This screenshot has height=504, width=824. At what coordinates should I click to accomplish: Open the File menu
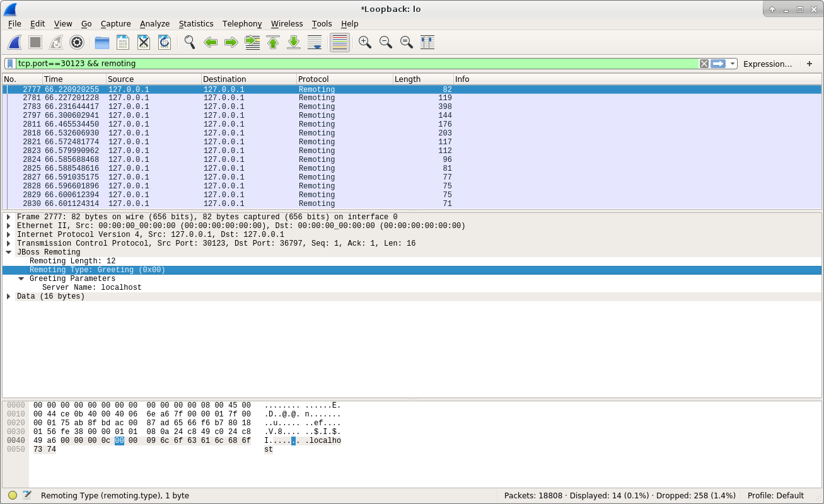point(15,23)
